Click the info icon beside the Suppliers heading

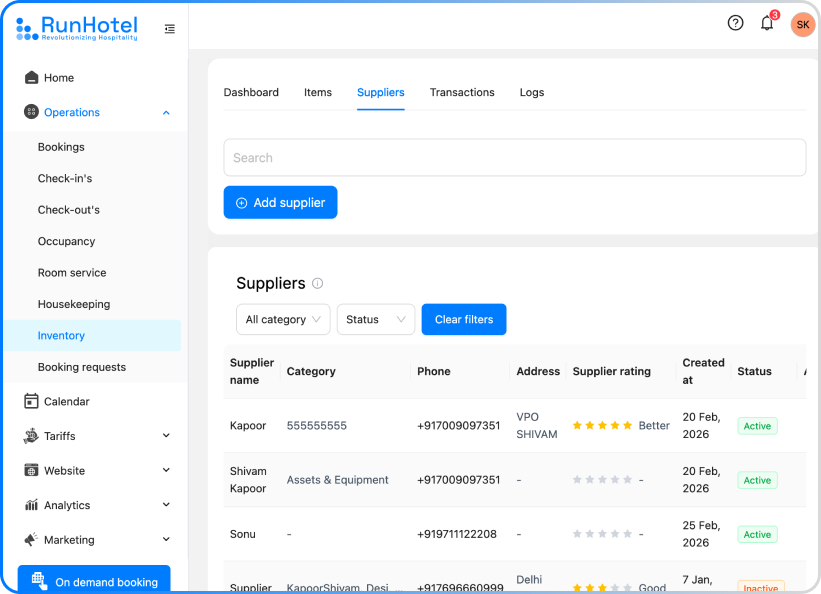pos(317,283)
